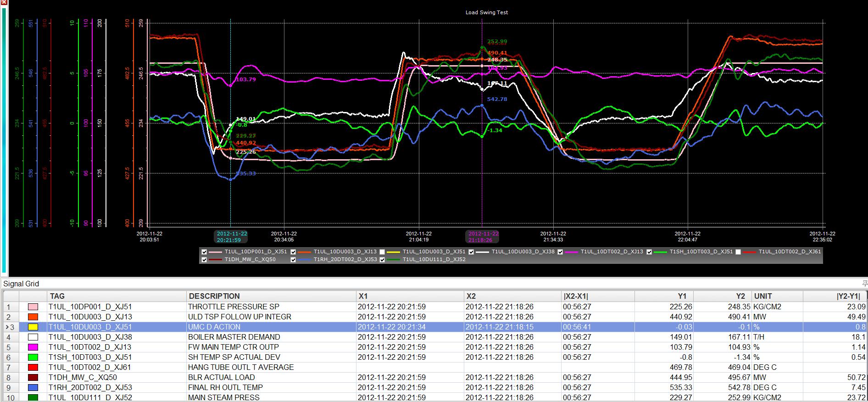Click description FINAL RH OUTL TEMP
This screenshot has width=868, height=402.
pyautogui.click(x=225, y=387)
